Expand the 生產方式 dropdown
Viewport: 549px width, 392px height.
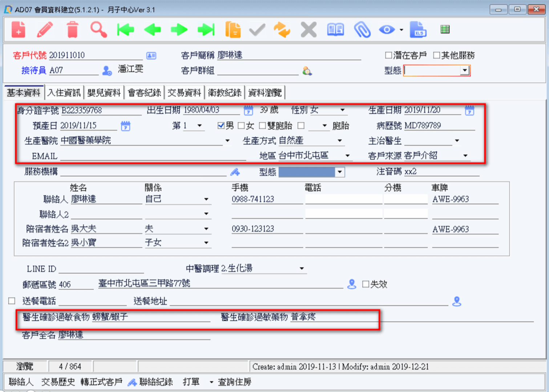340,140
